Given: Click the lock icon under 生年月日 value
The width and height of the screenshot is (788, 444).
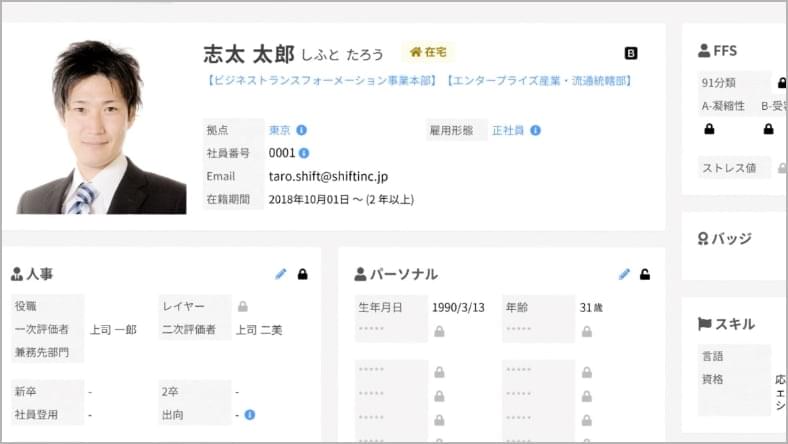Looking at the screenshot, I should coord(438,331).
